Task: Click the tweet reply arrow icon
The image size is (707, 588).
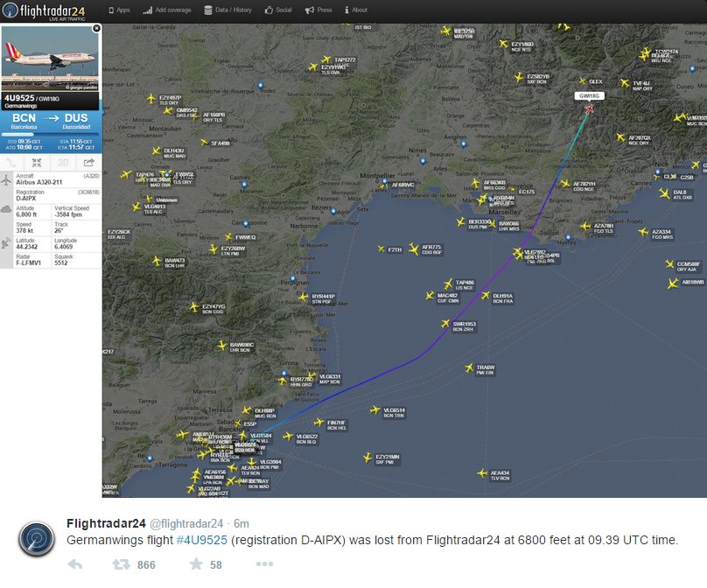Action: (75, 565)
